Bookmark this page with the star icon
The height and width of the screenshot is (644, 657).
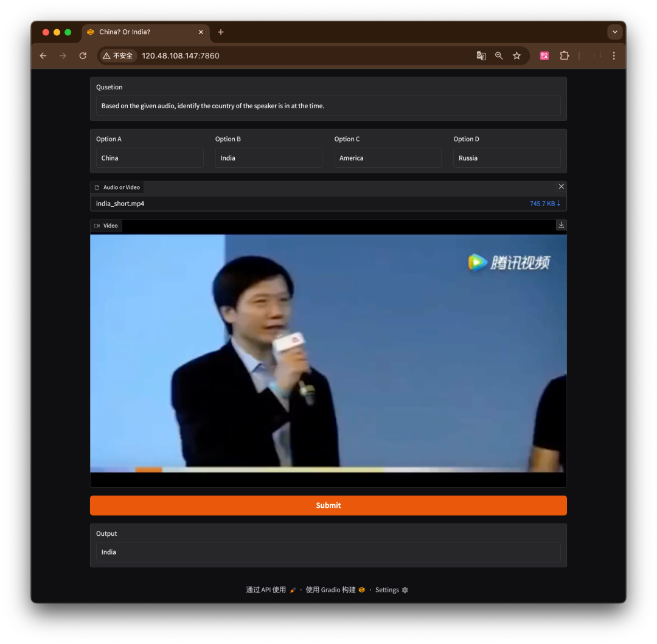516,56
